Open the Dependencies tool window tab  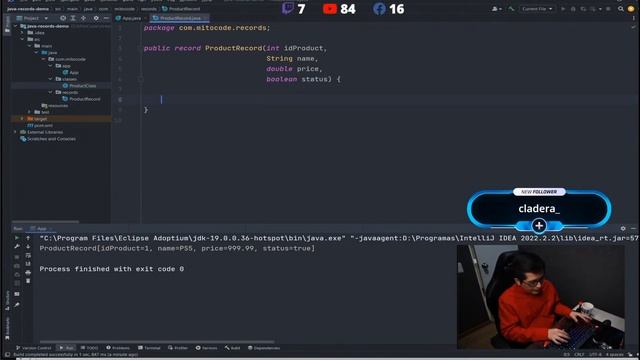pyautogui.click(x=264, y=348)
